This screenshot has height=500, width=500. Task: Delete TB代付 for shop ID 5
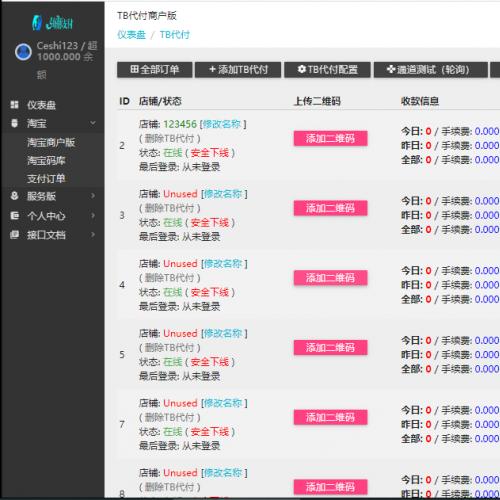pos(170,348)
